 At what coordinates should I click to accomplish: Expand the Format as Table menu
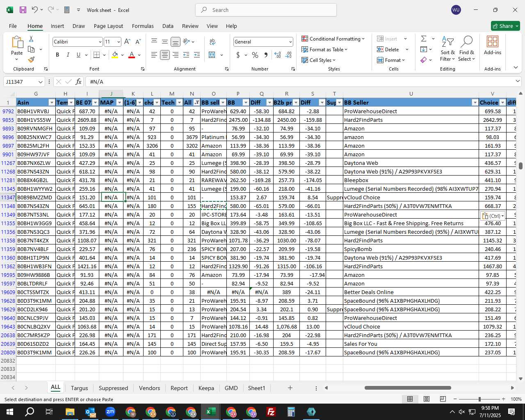pos(324,49)
